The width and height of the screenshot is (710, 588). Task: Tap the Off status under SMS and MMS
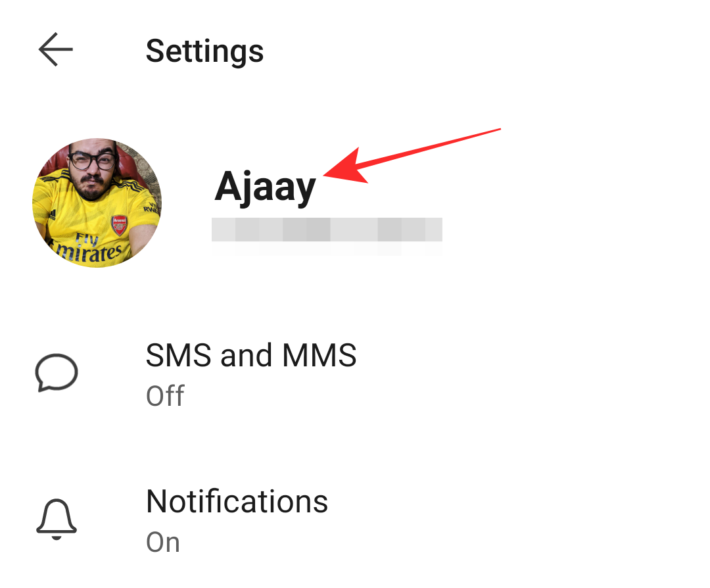165,396
